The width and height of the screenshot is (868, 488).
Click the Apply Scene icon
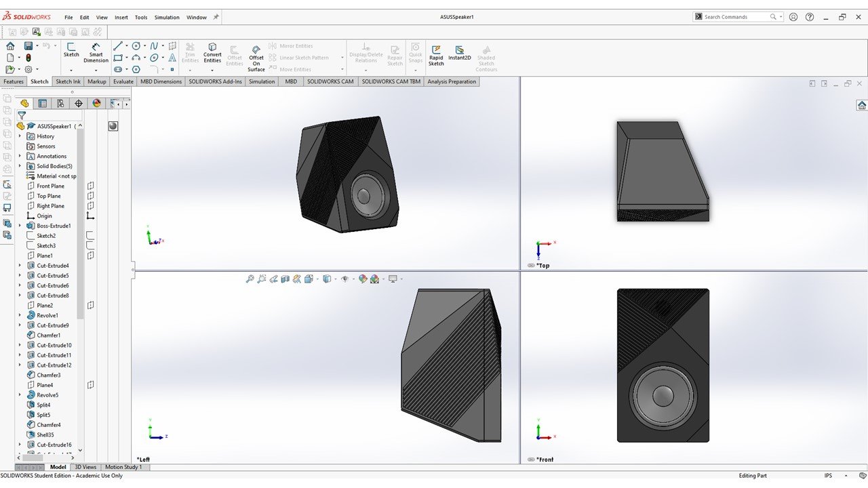(374, 279)
